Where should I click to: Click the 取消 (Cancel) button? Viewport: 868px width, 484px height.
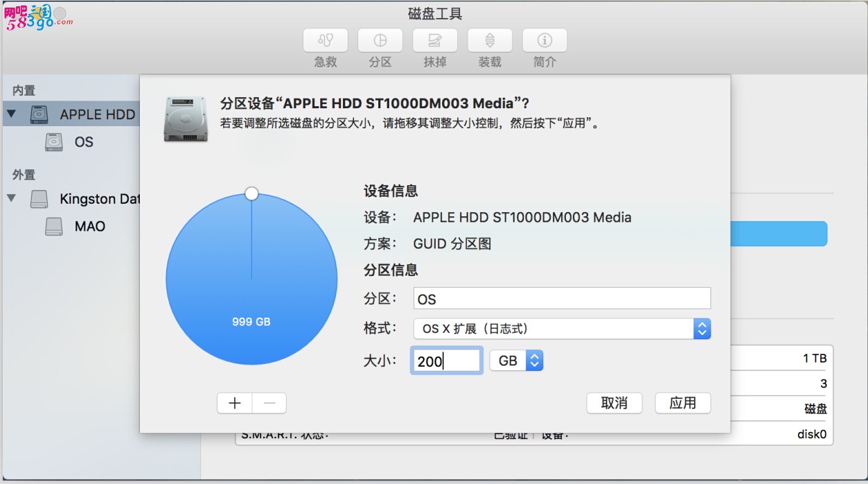pos(614,403)
